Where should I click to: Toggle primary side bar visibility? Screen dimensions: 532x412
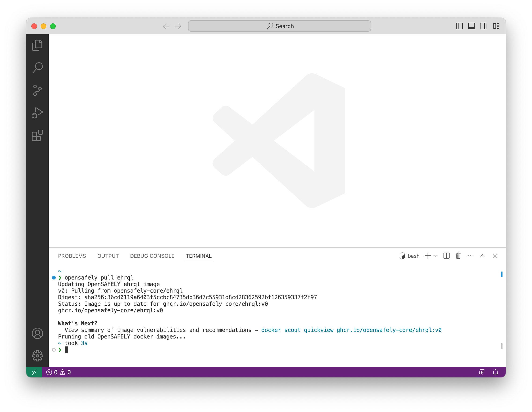tap(459, 26)
